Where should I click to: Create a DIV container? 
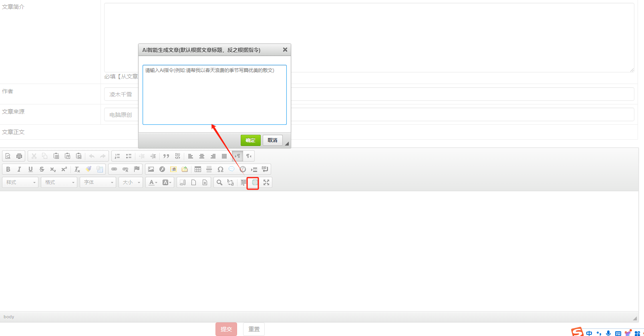pos(177,156)
